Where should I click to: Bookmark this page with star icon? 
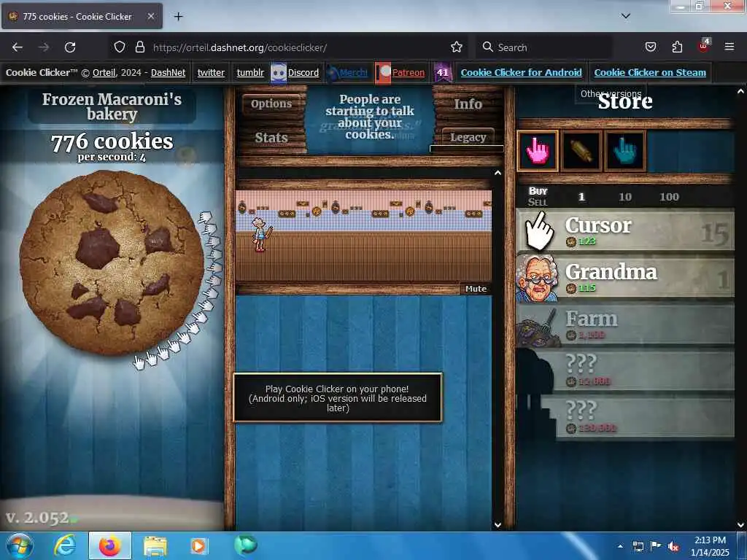click(x=457, y=47)
